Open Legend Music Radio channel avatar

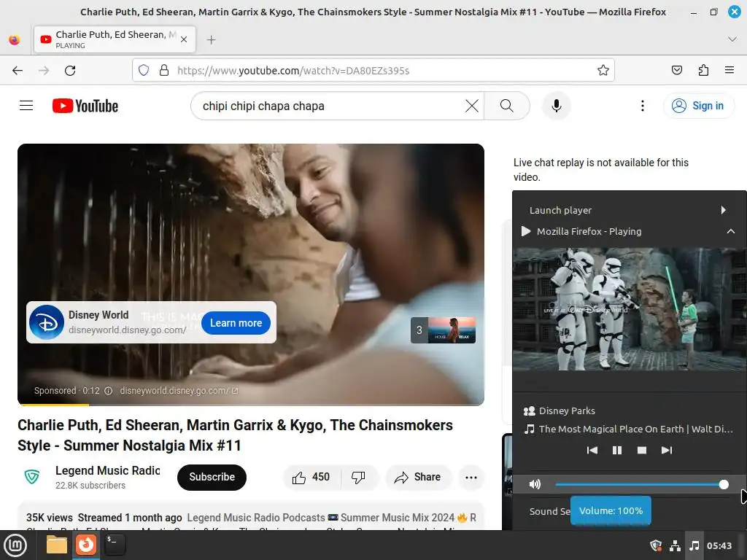click(x=32, y=477)
